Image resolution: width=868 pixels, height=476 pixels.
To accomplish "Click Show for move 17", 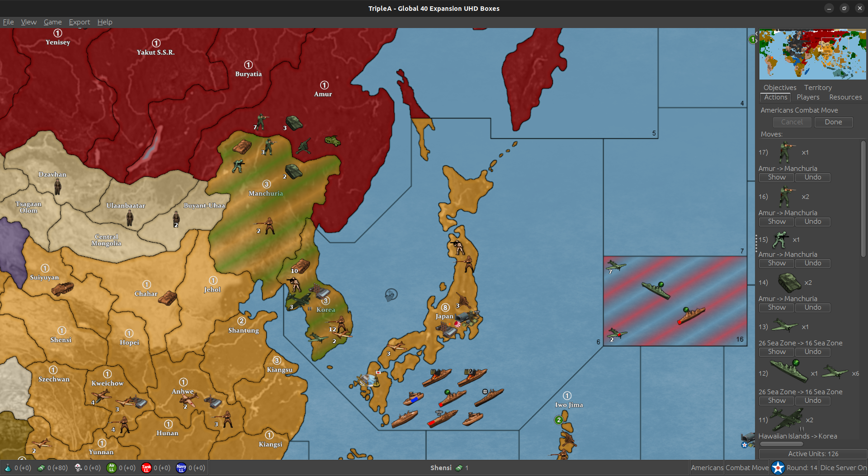I will click(x=777, y=177).
